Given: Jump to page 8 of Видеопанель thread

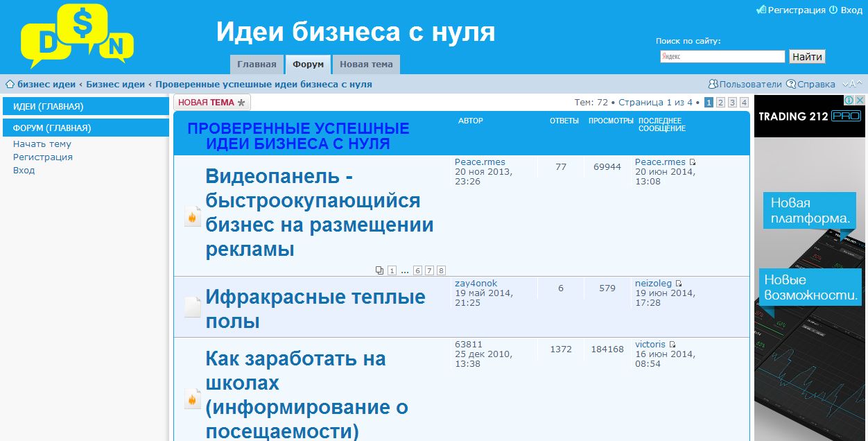Looking at the screenshot, I should click(x=441, y=270).
